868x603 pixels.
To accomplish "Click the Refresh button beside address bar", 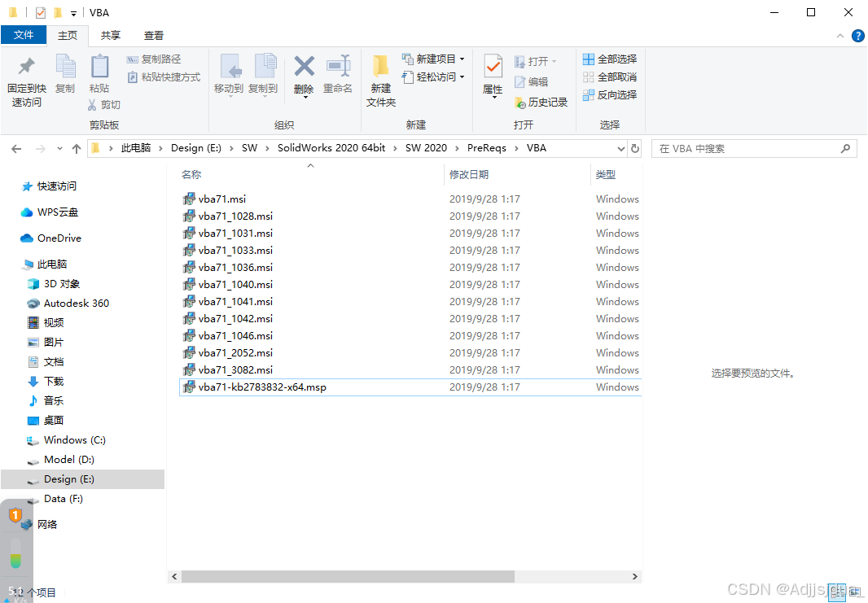I will [x=635, y=148].
